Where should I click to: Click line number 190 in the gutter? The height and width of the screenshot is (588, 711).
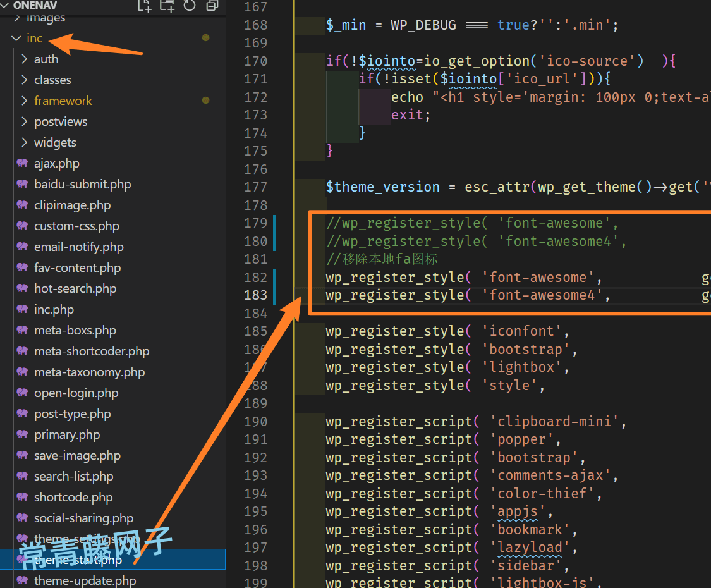[x=256, y=422]
